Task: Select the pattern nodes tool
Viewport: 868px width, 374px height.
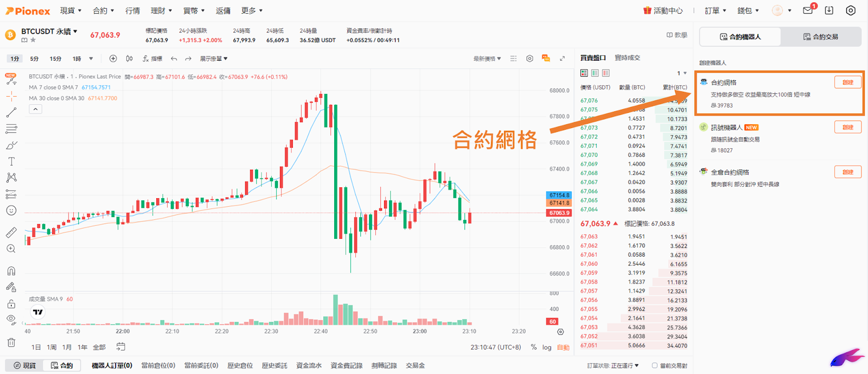Action: 11,178
